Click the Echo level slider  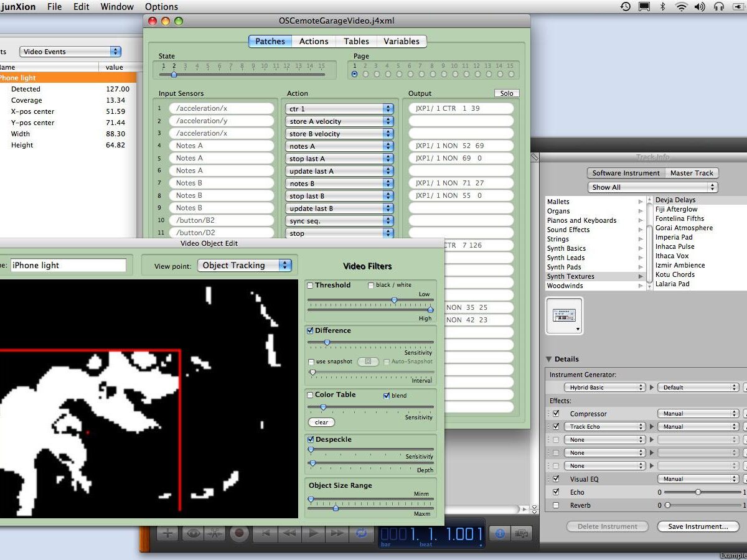point(698,492)
